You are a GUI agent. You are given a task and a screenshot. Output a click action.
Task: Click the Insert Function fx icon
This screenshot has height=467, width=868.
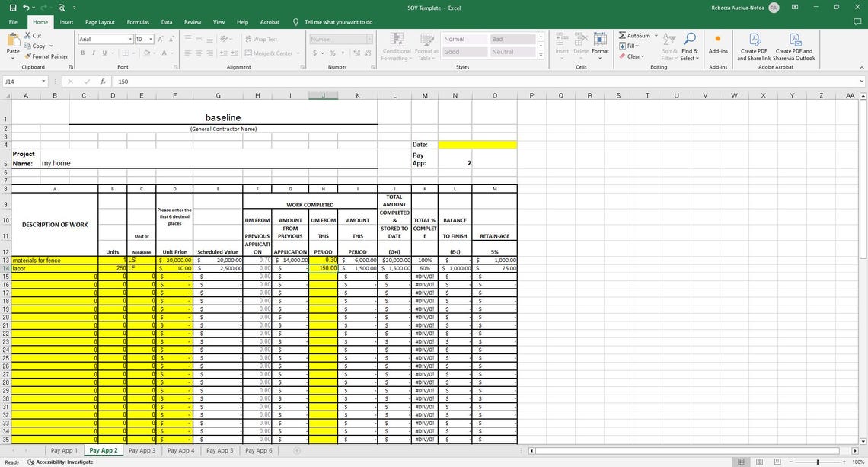point(103,82)
